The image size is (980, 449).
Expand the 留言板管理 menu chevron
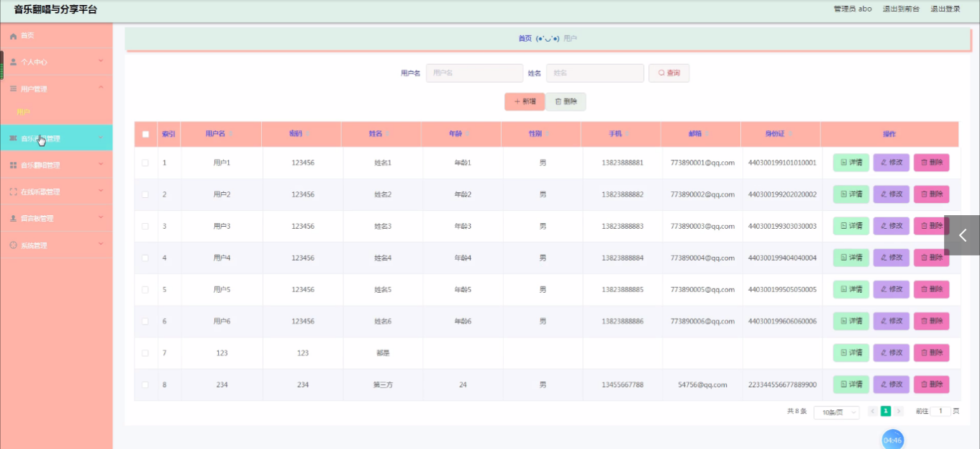[x=101, y=217]
